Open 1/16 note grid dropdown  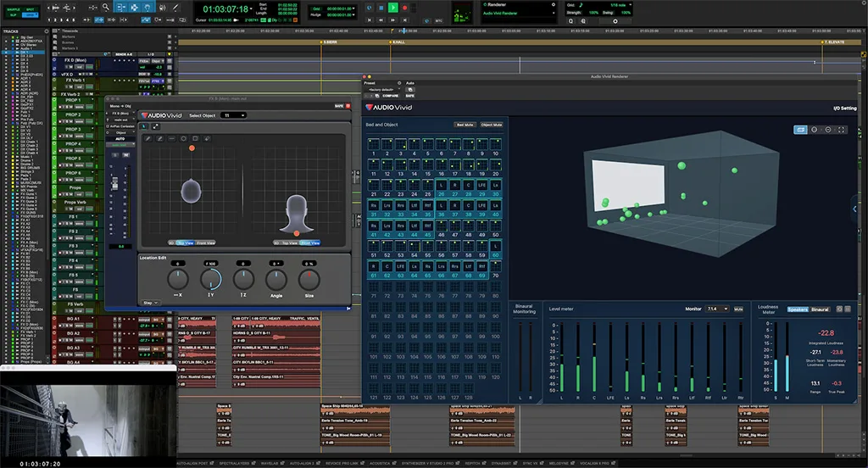619,5
